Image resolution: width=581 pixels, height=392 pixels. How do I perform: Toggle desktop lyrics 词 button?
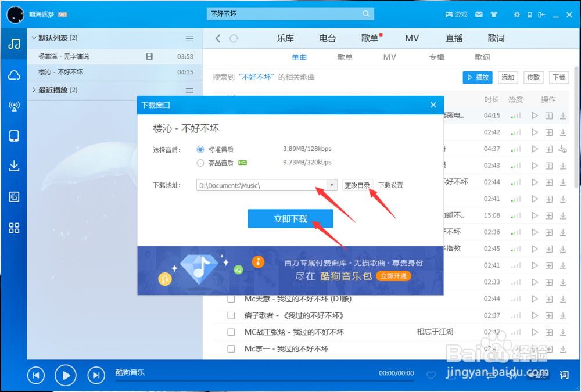click(x=564, y=375)
